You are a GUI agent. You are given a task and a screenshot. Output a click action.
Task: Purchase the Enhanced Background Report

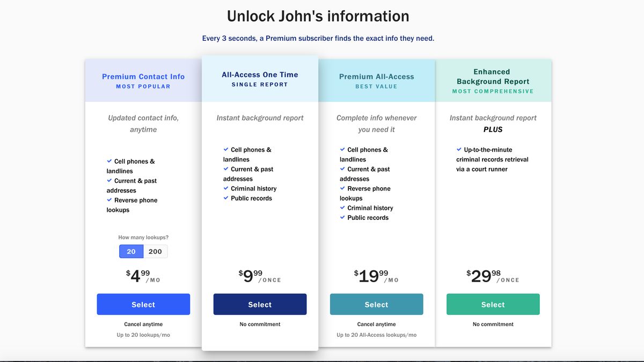click(x=493, y=304)
